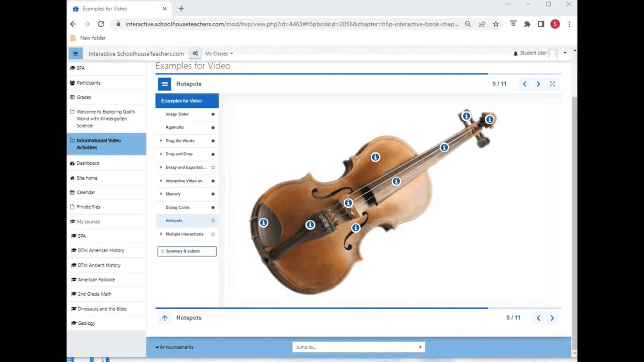Go to next page in bottom navigation
The image size is (644, 362).
[552, 318]
